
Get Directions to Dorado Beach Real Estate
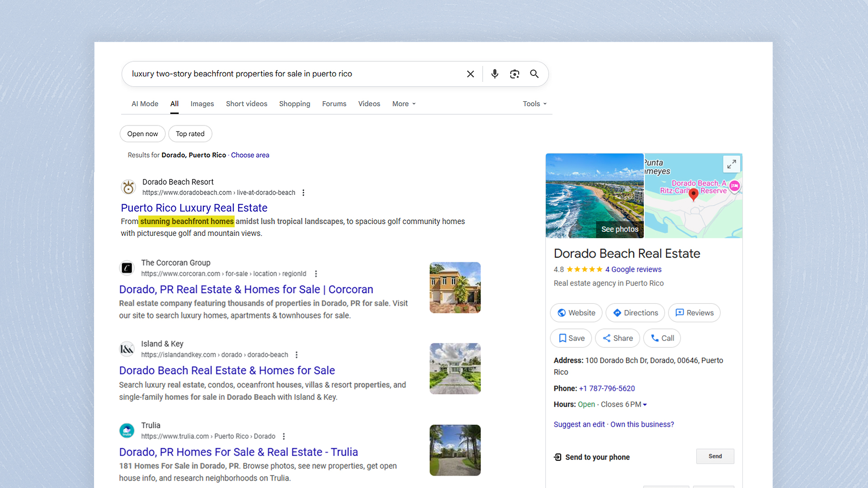635,313
